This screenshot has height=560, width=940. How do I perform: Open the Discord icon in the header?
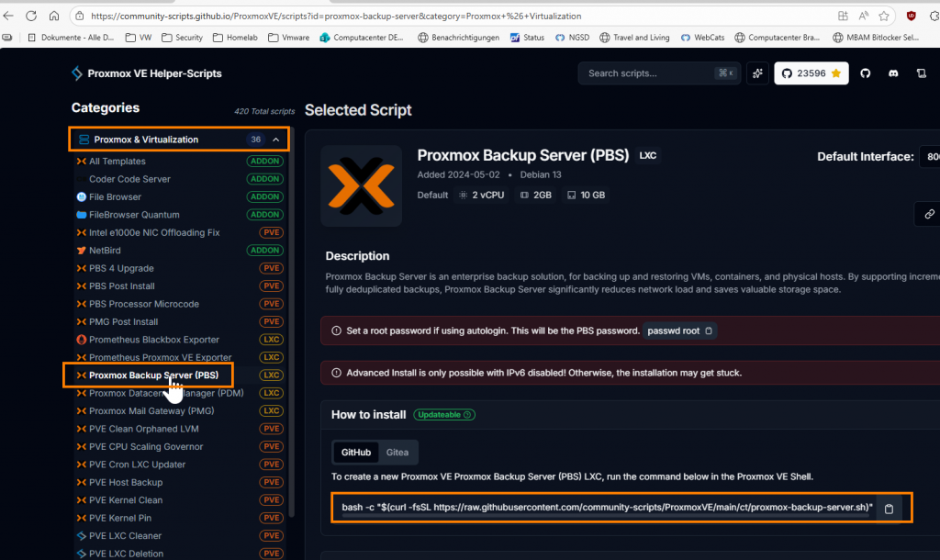click(x=893, y=73)
